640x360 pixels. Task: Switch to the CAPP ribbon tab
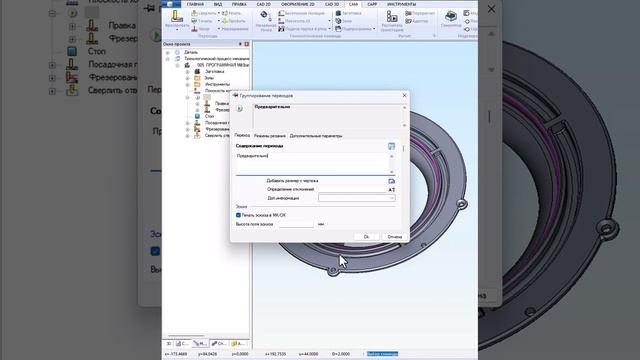[x=372, y=4]
